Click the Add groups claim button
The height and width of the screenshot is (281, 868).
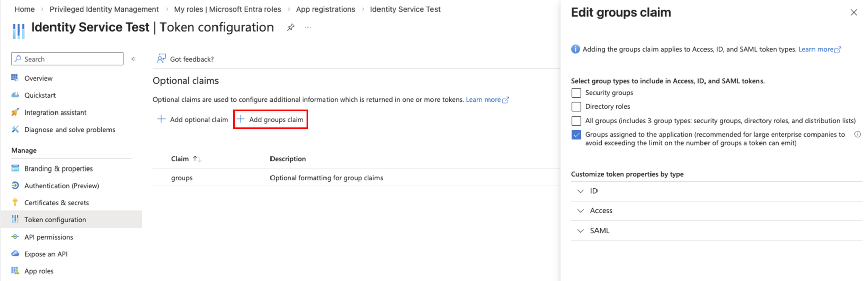271,120
